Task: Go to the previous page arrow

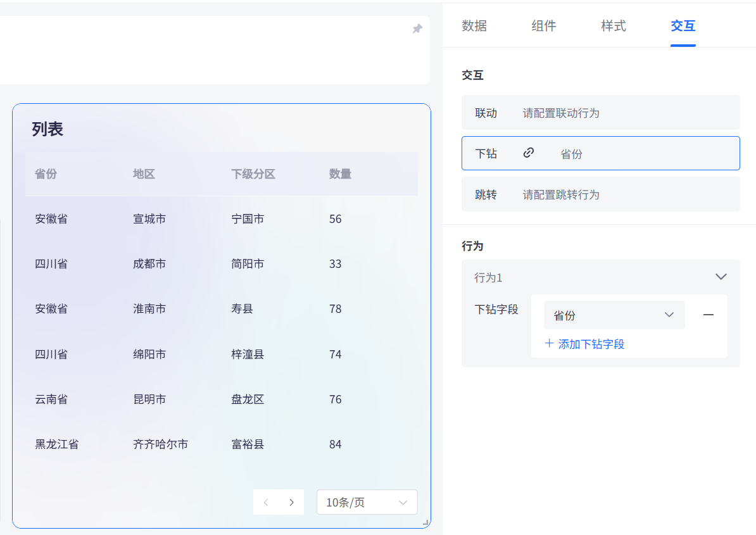Action: click(266, 502)
